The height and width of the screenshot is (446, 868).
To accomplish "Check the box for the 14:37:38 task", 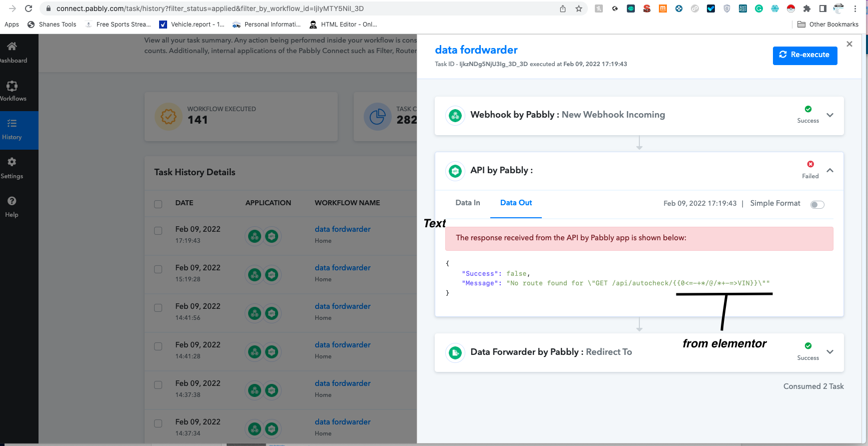I will click(158, 385).
